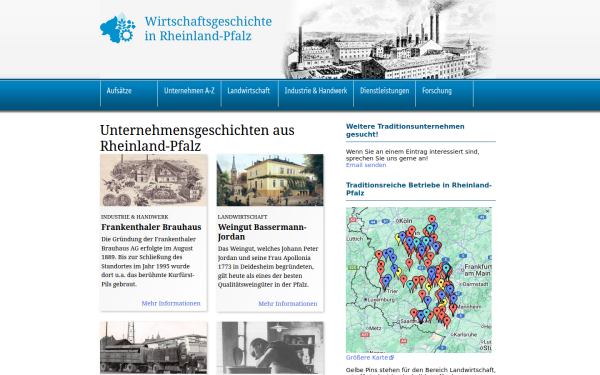This screenshot has height=375, width=600.
Task: Click the LANDWIRTSCHAFT category label above Weingut
Action: (243, 217)
